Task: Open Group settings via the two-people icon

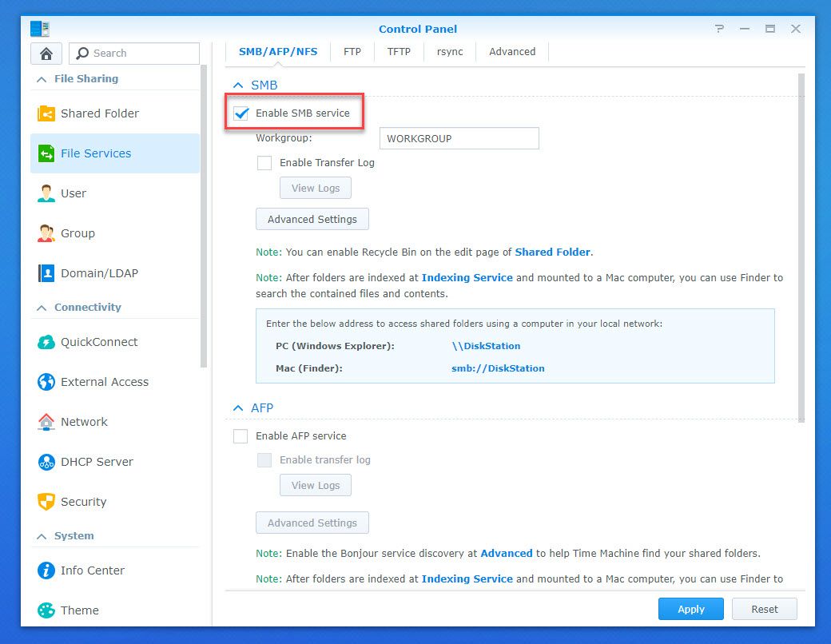Action: click(x=46, y=233)
